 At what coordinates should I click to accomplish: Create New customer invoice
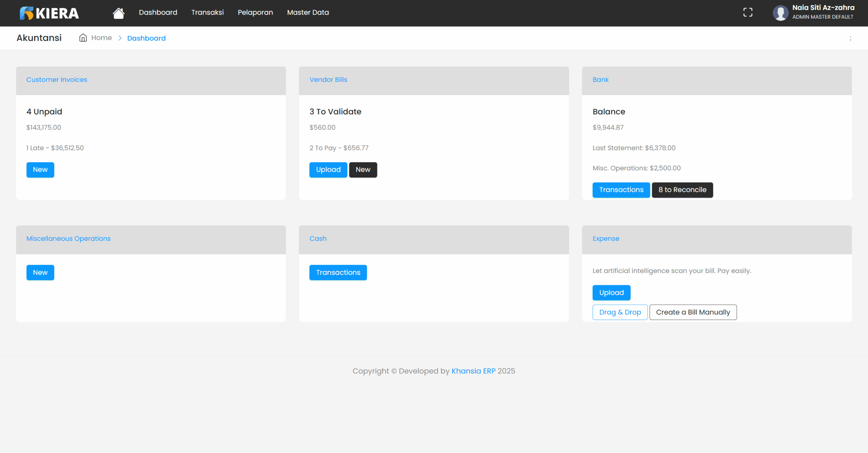40,170
